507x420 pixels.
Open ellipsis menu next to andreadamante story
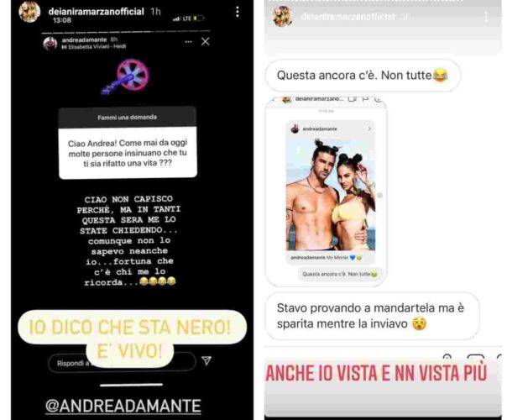[x=189, y=42]
